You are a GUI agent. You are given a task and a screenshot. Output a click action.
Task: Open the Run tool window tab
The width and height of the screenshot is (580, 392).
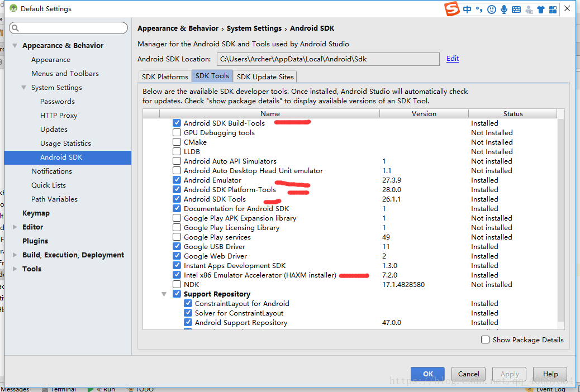[101, 389]
